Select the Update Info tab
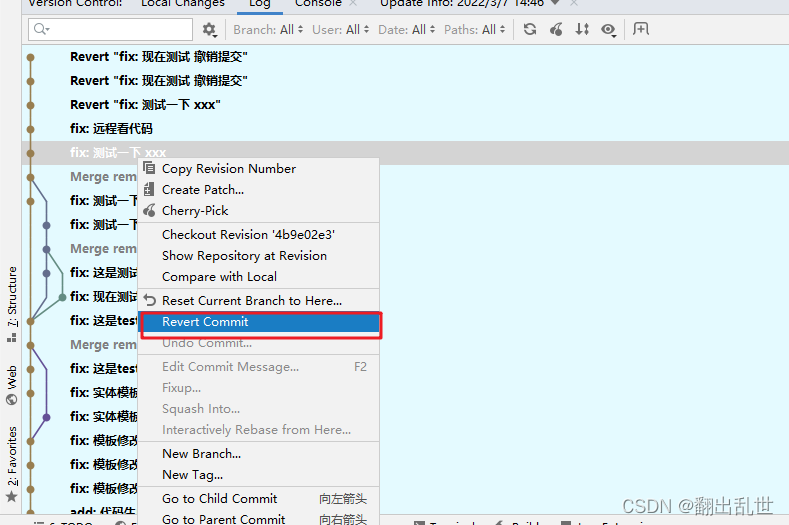Viewport: 789px width, 525px height. pos(462,4)
